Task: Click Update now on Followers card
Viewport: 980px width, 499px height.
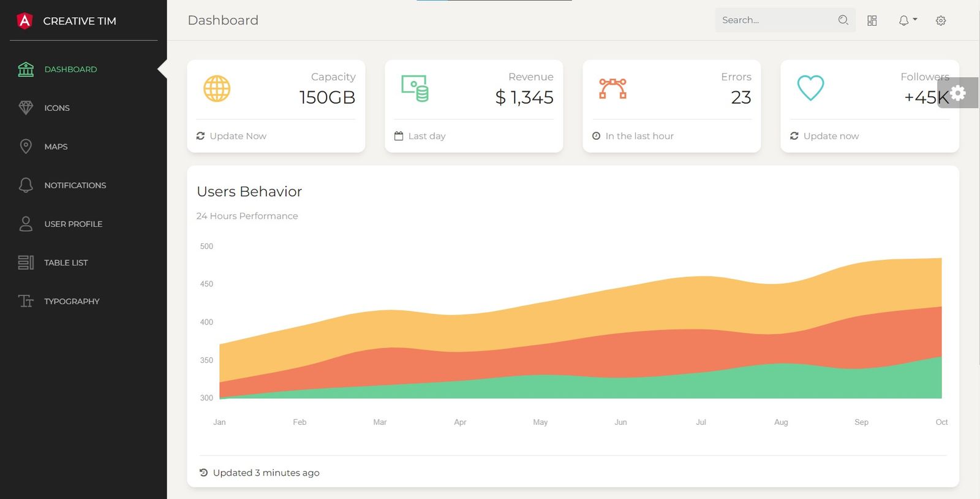Action: coord(831,136)
